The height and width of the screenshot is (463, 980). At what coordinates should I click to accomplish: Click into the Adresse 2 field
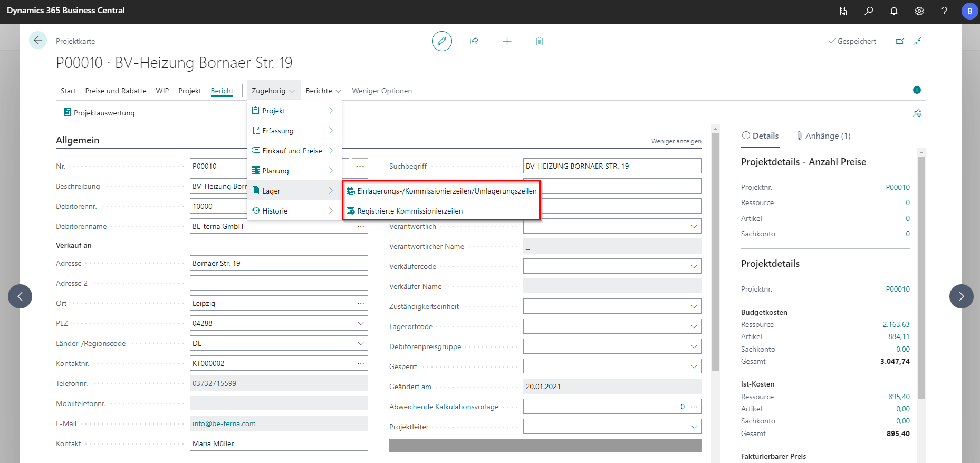(x=278, y=283)
